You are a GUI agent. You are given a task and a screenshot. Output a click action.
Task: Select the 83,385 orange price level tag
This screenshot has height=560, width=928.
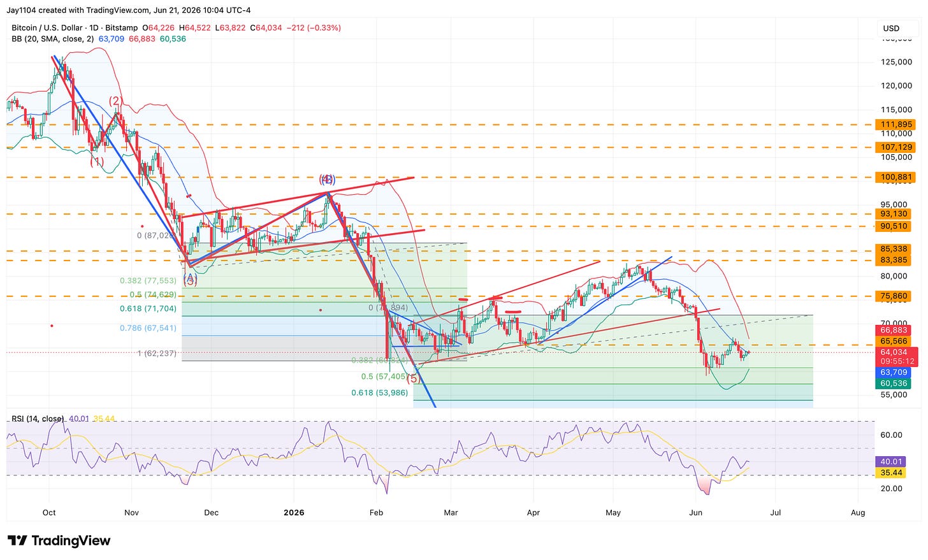[894, 260]
